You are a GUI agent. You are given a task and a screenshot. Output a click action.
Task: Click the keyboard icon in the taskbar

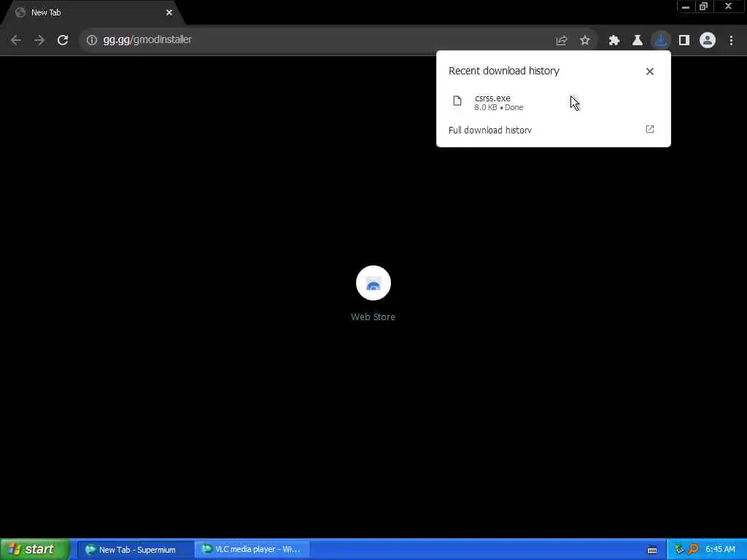coord(652,550)
